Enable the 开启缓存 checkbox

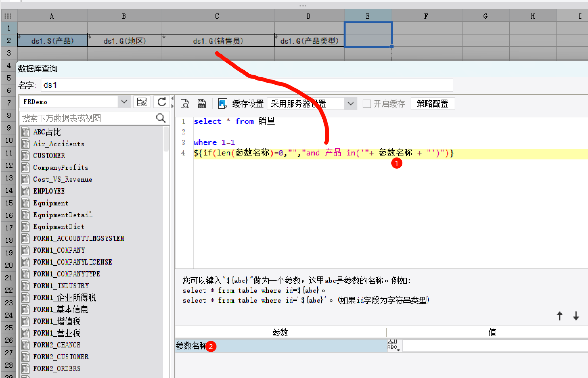(x=367, y=104)
